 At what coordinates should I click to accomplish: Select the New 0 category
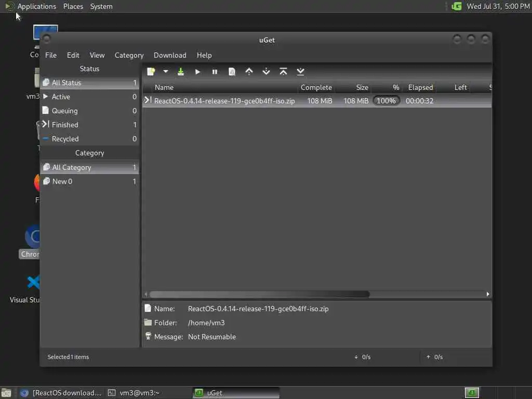(x=89, y=181)
